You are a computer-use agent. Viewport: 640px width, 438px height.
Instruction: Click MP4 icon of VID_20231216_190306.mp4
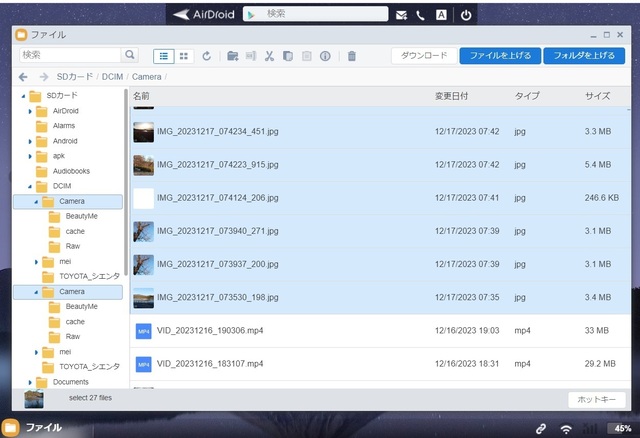pyautogui.click(x=143, y=331)
